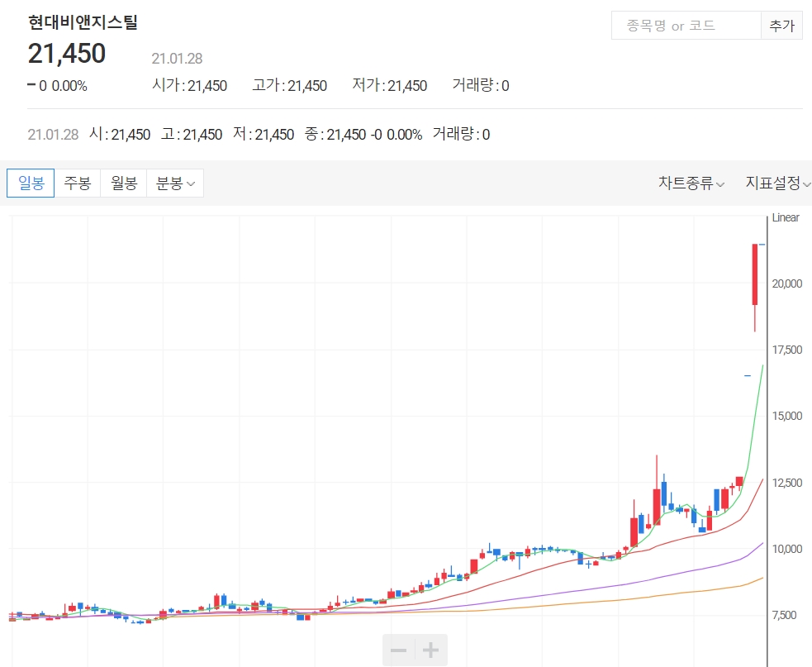The height and width of the screenshot is (667, 812).
Task: Click the stock name 현대비앤지스틸
Action: [x=83, y=22]
